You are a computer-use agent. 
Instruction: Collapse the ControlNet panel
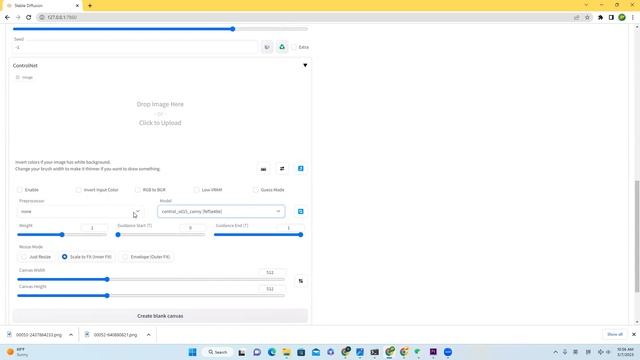(x=305, y=65)
